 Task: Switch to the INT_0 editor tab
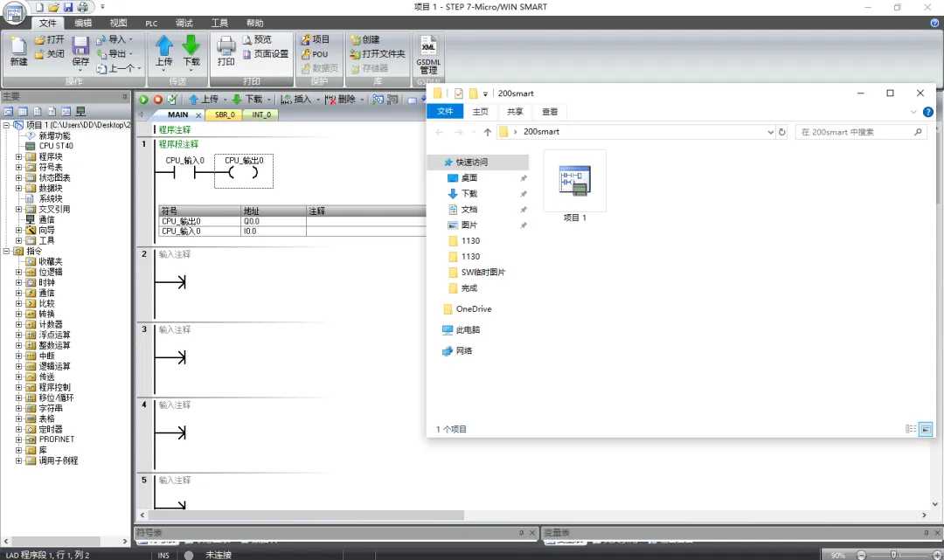pos(261,115)
